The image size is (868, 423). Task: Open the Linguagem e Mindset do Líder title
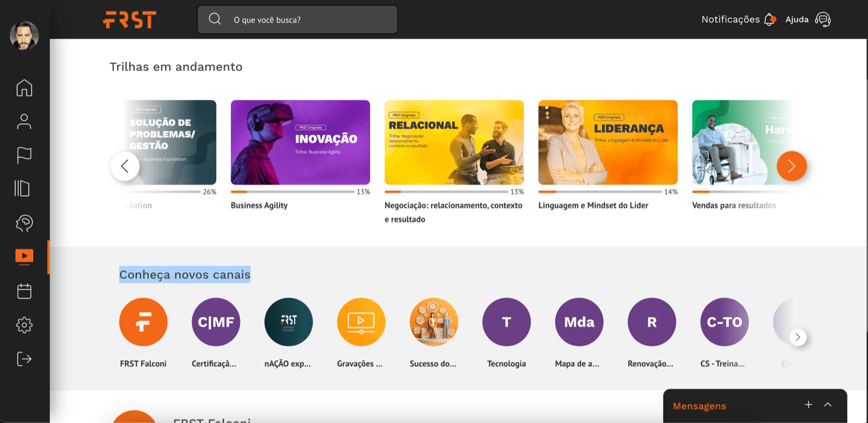point(593,205)
